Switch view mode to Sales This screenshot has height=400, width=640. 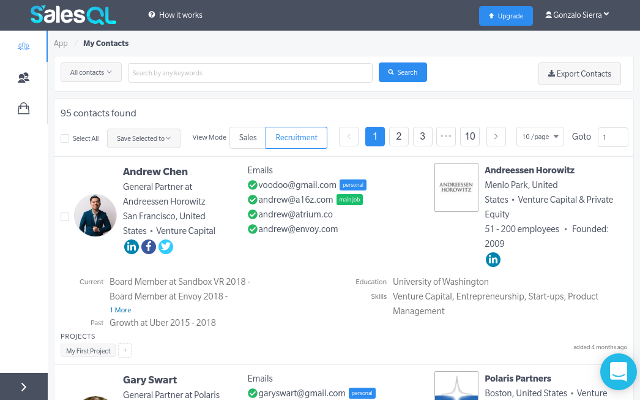[248, 138]
